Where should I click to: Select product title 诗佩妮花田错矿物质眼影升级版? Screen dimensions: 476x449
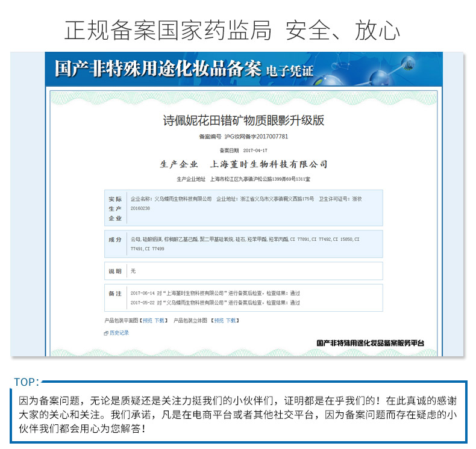point(243,120)
